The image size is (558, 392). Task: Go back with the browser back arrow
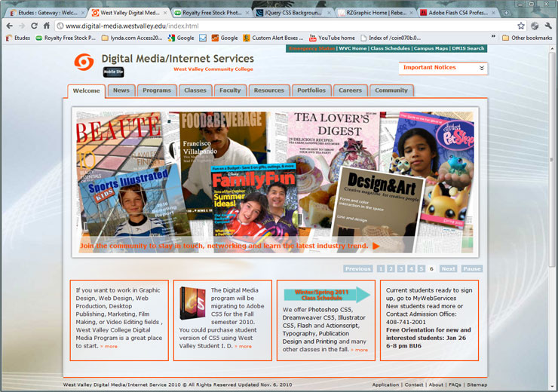pyautogui.click(x=10, y=26)
